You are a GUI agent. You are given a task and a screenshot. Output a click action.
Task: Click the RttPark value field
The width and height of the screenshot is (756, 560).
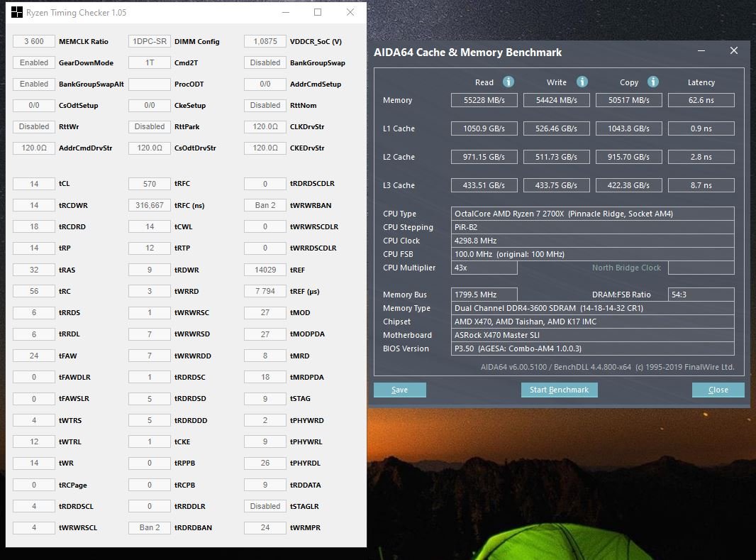click(150, 126)
